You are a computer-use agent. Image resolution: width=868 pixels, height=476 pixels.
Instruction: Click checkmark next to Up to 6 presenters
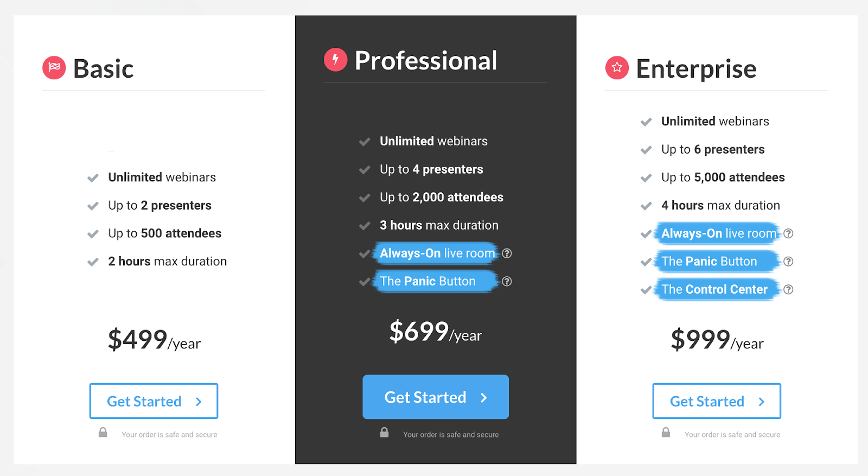tap(646, 150)
